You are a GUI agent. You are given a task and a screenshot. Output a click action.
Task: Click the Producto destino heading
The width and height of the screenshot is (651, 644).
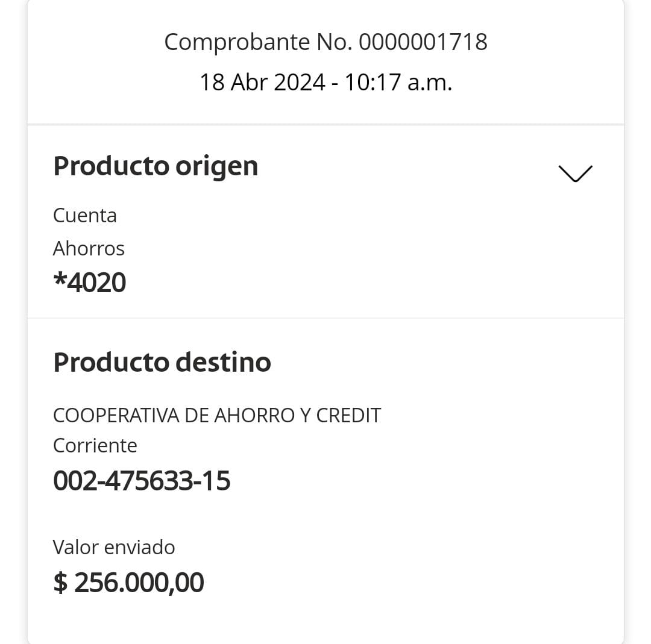coord(162,362)
